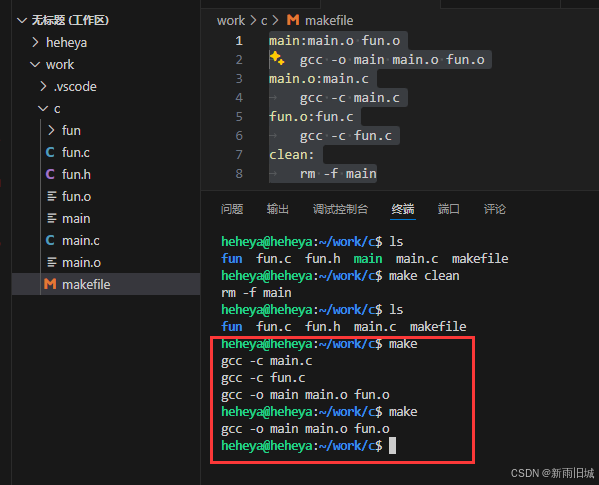Switch to the 输出 panel tab

(x=278, y=209)
